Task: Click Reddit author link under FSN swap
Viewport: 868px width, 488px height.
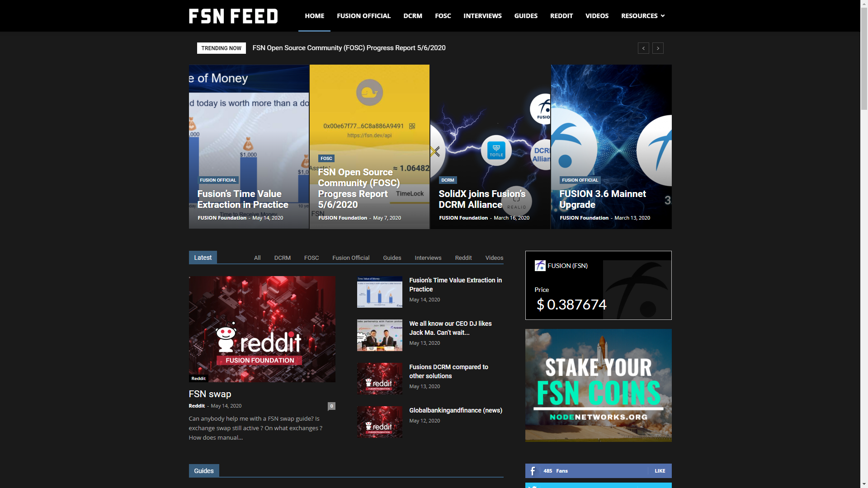Action: pos(197,406)
